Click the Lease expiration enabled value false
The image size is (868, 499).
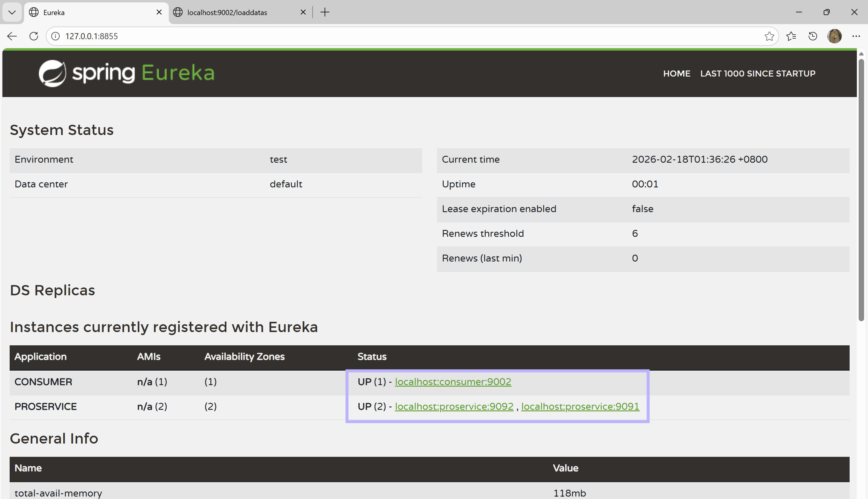coord(643,209)
